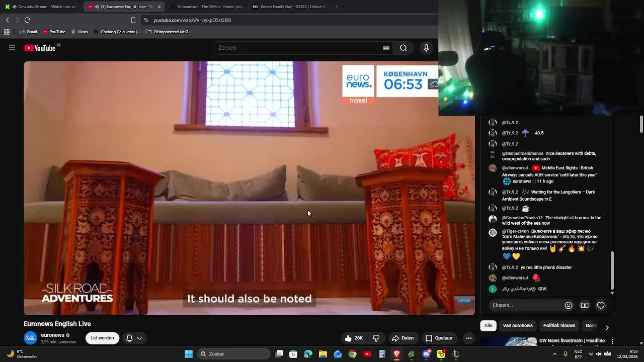This screenshot has height=362, width=644.
Task: Send a heart reaction in chat
Action: pos(601,305)
